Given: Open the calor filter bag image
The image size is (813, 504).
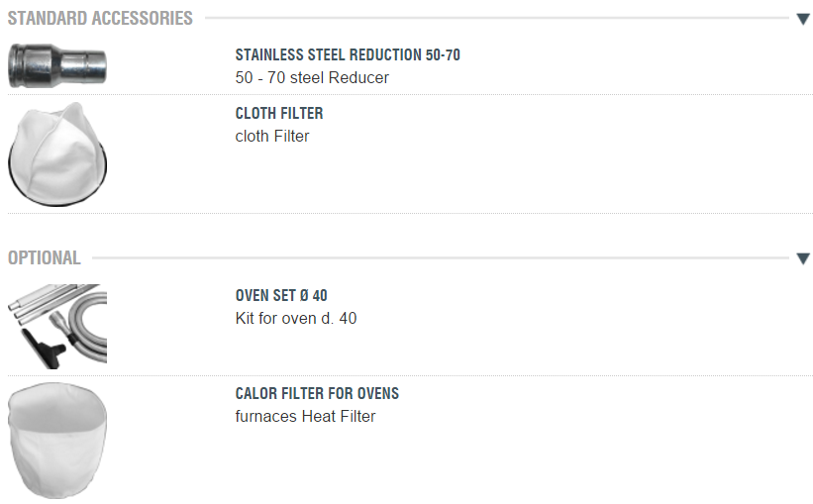Looking at the screenshot, I should pos(56,440).
